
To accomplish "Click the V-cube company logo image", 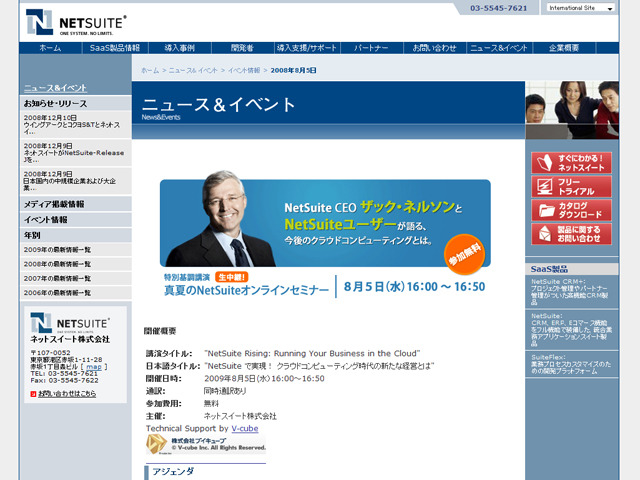I will (x=206, y=444).
